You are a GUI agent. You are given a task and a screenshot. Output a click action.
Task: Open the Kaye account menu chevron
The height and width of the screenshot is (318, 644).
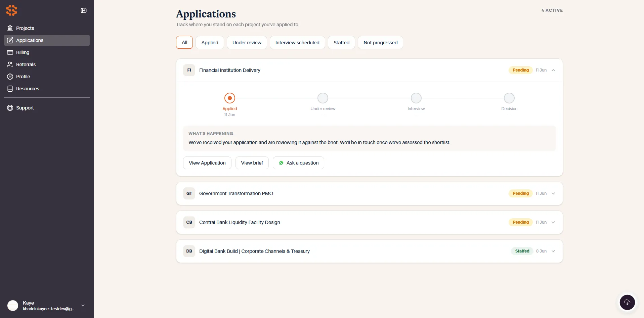click(83, 306)
